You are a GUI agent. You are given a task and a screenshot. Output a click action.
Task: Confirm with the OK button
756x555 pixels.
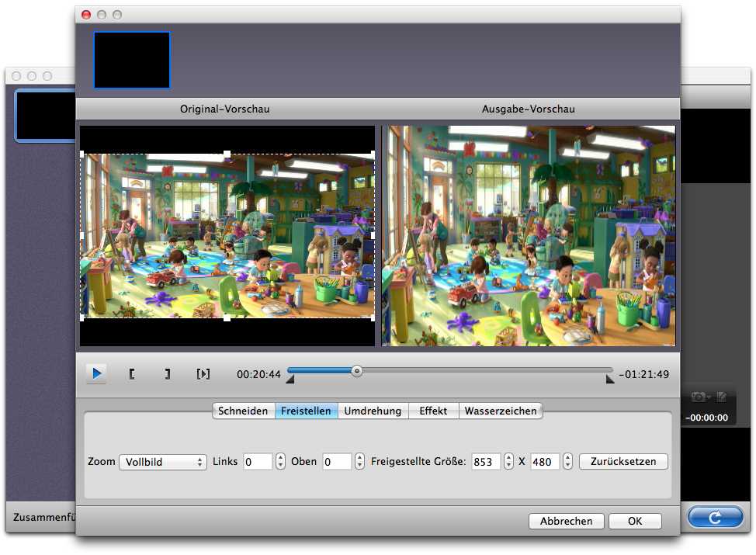pos(635,522)
